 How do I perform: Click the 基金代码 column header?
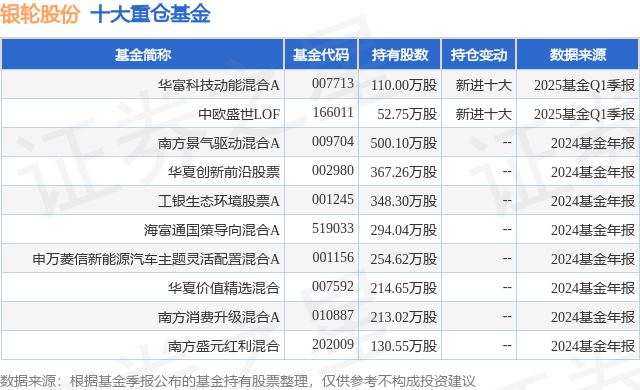pyautogui.click(x=321, y=55)
